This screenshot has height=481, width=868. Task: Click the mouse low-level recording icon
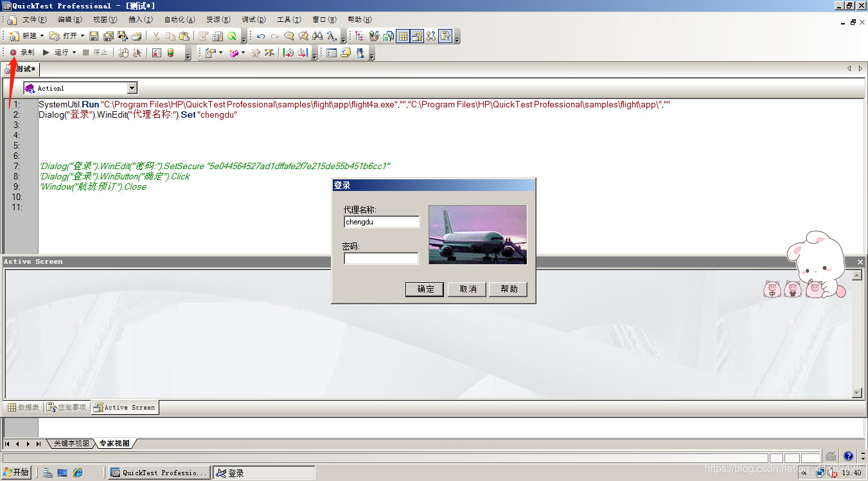123,53
